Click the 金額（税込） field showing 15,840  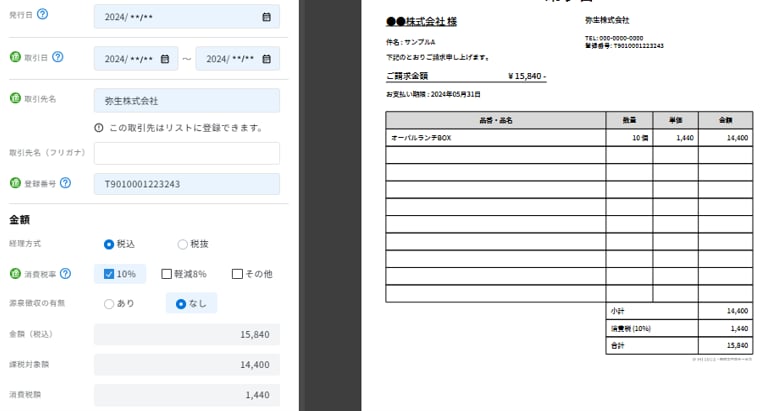click(186, 335)
